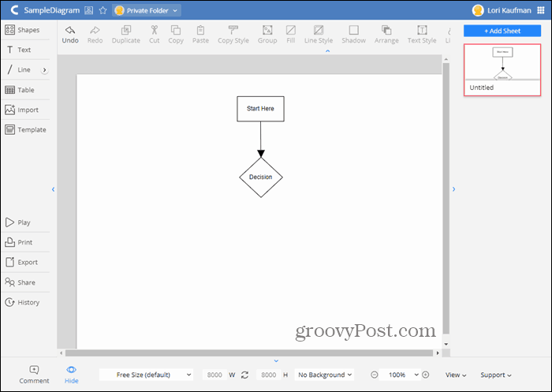Select the Decision diamond shape
The width and height of the screenshot is (552, 392).
[261, 177]
